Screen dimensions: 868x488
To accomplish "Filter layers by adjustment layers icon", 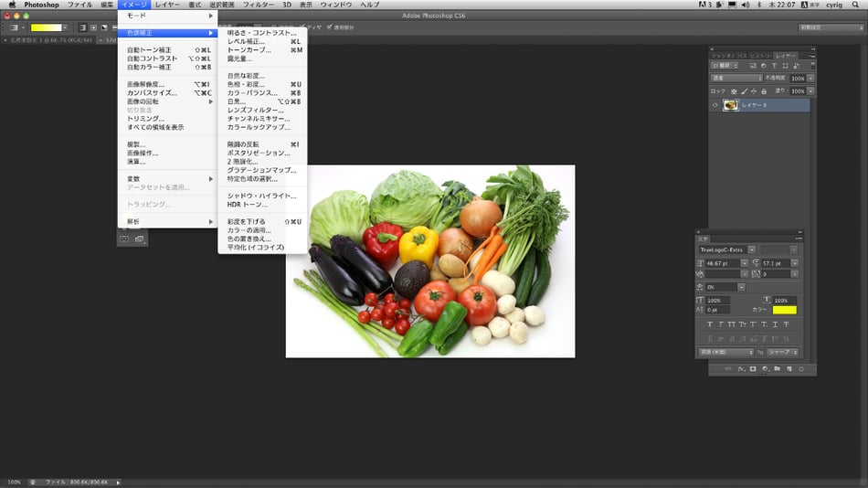I will [764, 66].
